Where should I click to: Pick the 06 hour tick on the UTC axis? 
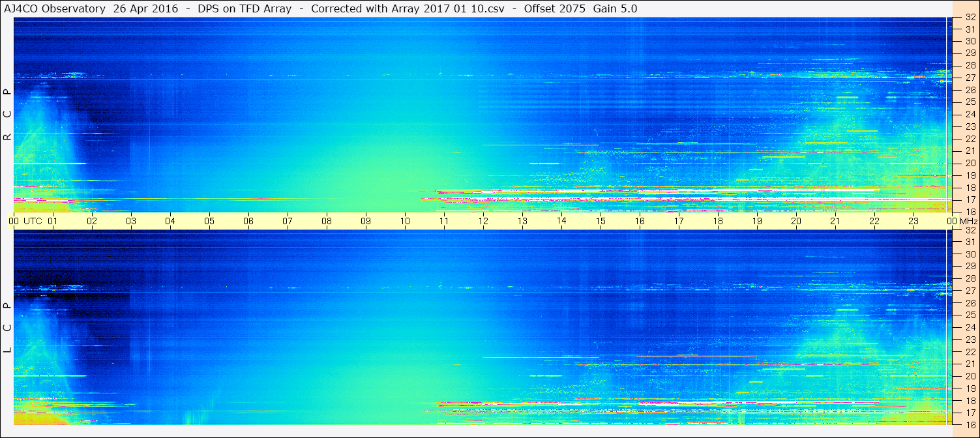click(248, 221)
